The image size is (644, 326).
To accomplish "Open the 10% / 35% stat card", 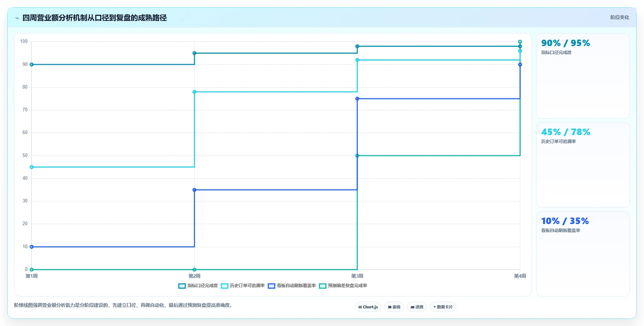I will (x=583, y=254).
